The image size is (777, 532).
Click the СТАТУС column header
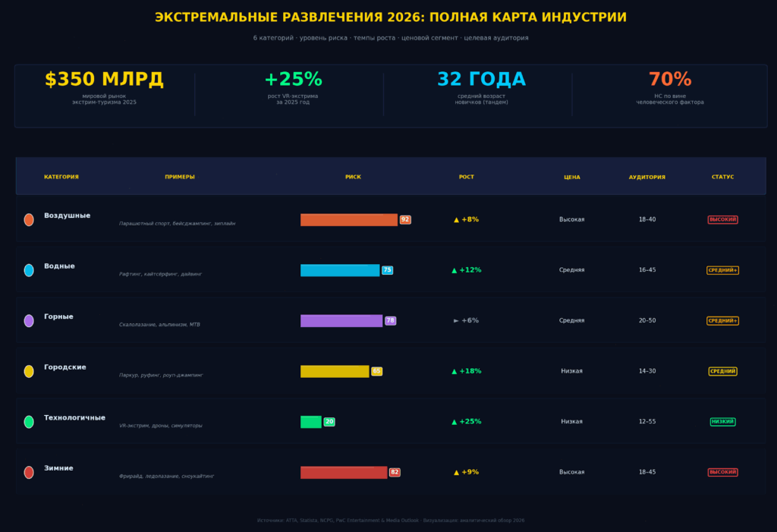722,177
